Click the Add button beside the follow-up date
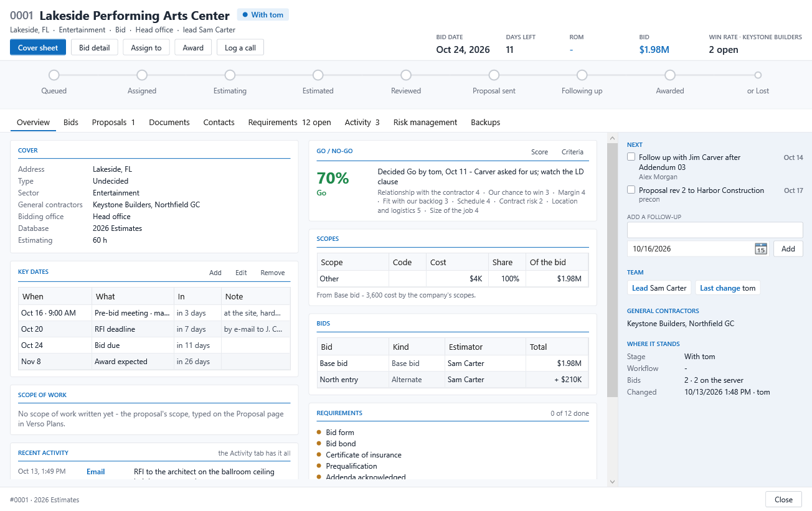 (788, 249)
